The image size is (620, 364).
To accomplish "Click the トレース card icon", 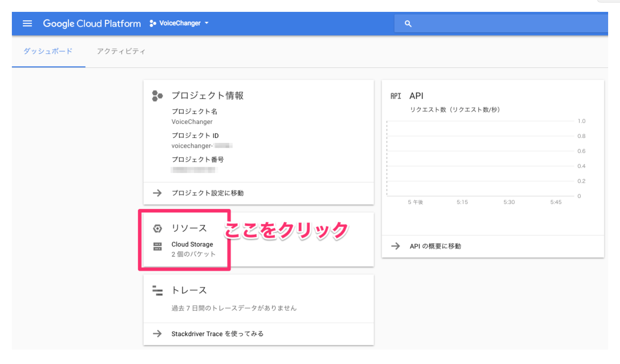I will pyautogui.click(x=158, y=290).
